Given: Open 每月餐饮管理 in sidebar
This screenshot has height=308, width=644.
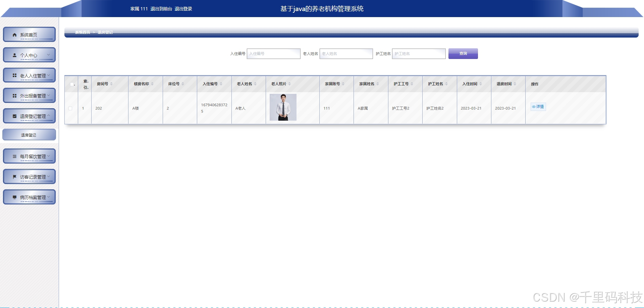Looking at the screenshot, I should [x=29, y=156].
